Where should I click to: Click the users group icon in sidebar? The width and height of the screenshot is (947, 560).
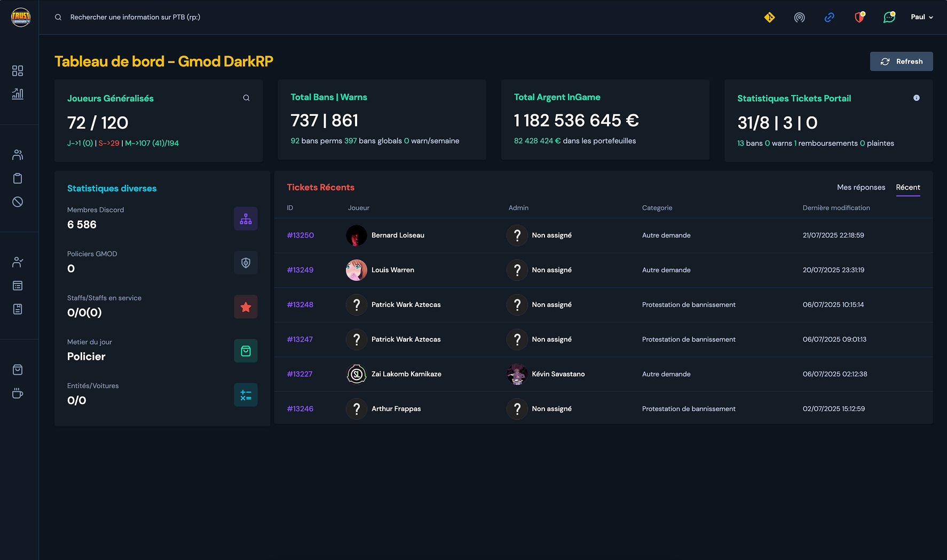tap(18, 155)
